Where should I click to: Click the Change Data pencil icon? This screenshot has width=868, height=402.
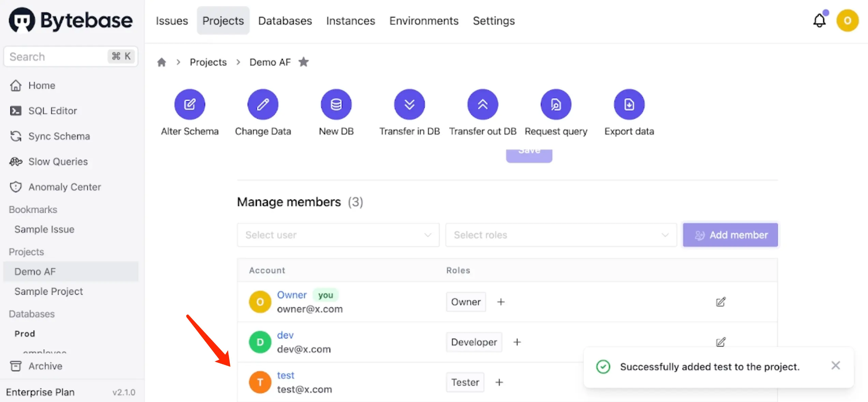click(263, 104)
